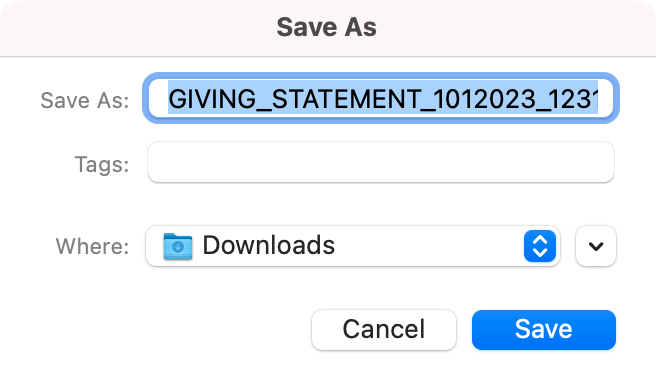Expand the dialog with the chevron button

pos(596,246)
